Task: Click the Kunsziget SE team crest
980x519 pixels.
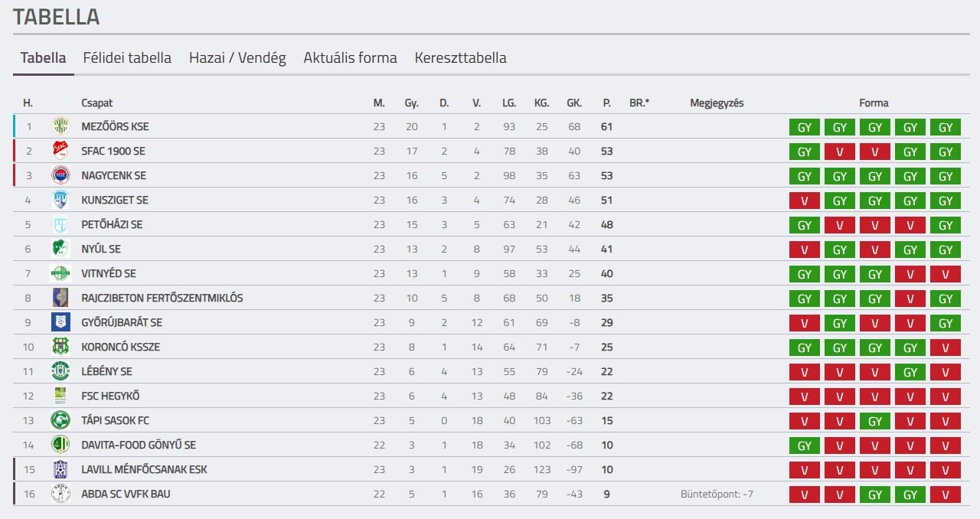Action: 60,200
